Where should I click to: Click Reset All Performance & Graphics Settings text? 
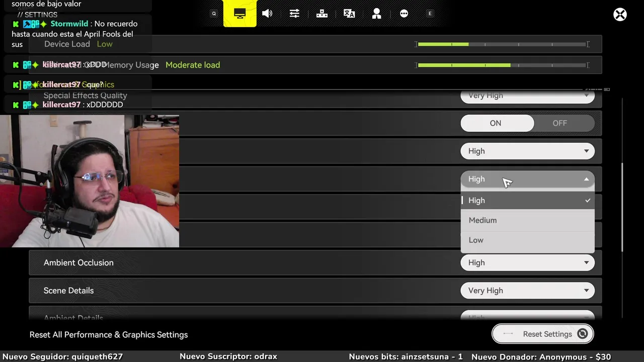click(109, 335)
